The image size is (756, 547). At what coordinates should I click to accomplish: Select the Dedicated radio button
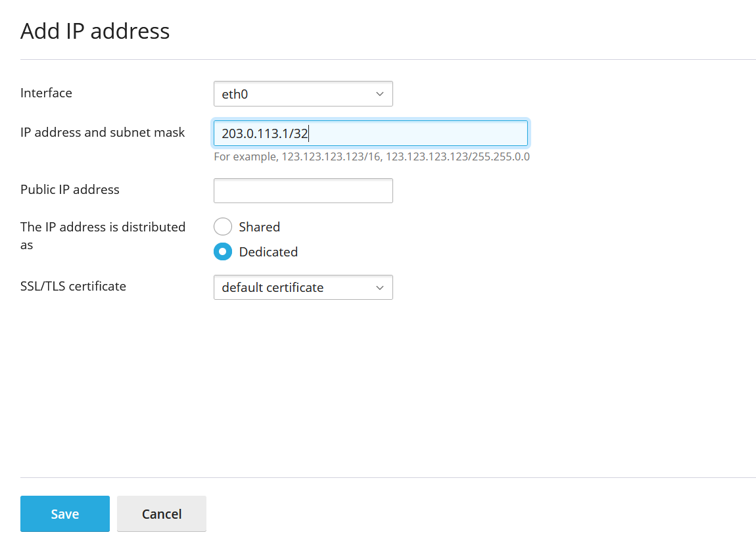click(x=222, y=251)
